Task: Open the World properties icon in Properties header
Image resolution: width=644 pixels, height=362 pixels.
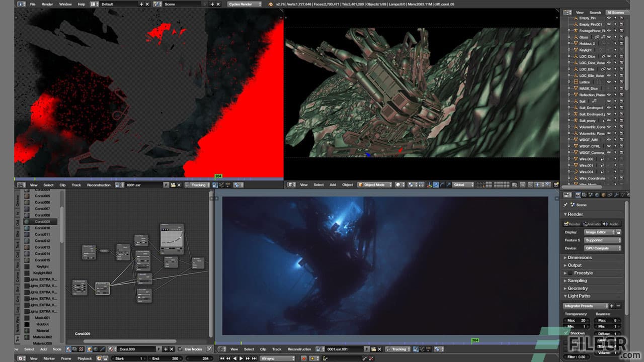Action: tap(597, 195)
